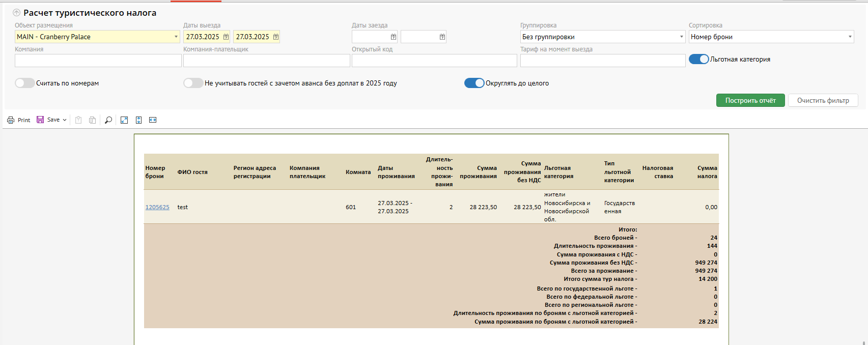Open the search magnifier in report toolbar
868x345 pixels.
108,120
